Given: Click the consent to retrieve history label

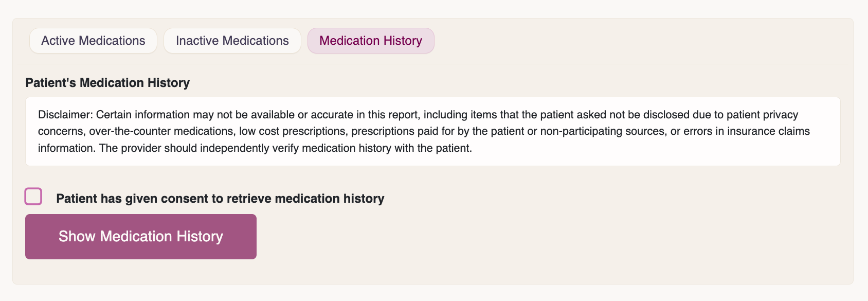Looking at the screenshot, I should coord(220,199).
